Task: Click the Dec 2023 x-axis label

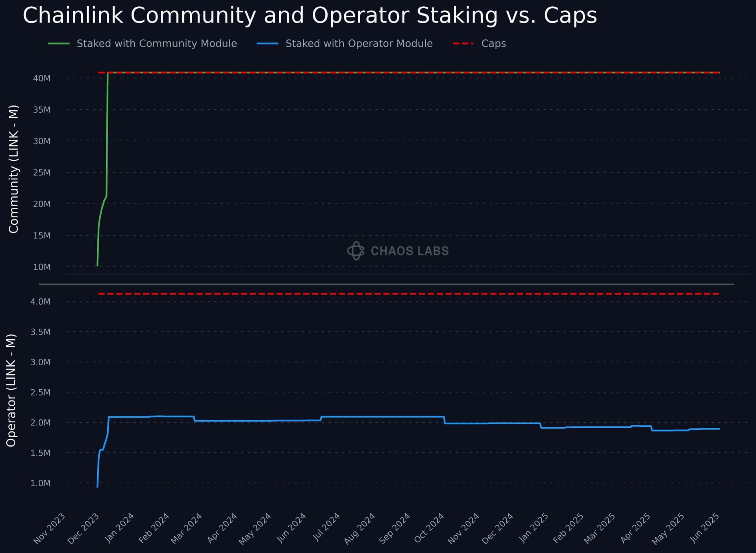Action: tap(83, 529)
